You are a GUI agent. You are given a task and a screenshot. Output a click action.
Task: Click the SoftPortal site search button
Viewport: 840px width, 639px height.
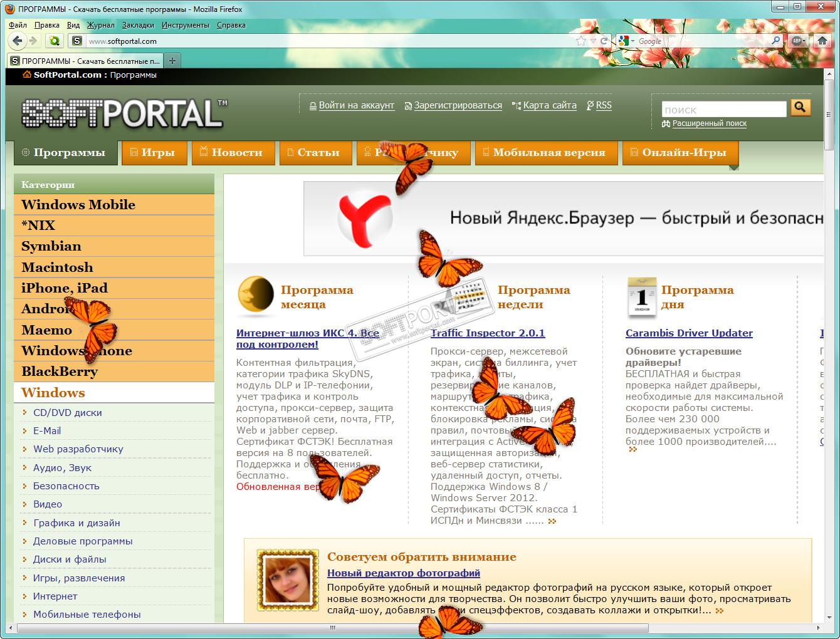800,108
